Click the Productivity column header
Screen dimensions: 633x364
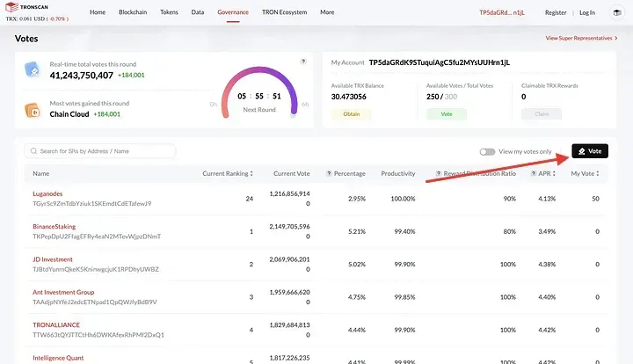pos(398,173)
